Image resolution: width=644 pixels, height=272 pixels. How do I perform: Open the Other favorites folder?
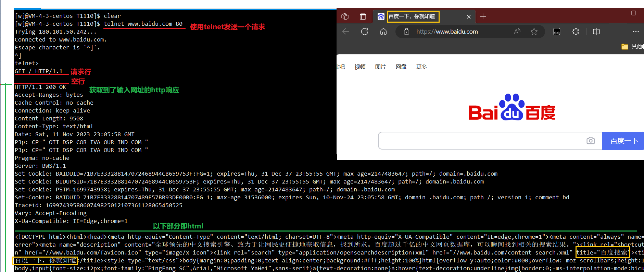(632, 46)
